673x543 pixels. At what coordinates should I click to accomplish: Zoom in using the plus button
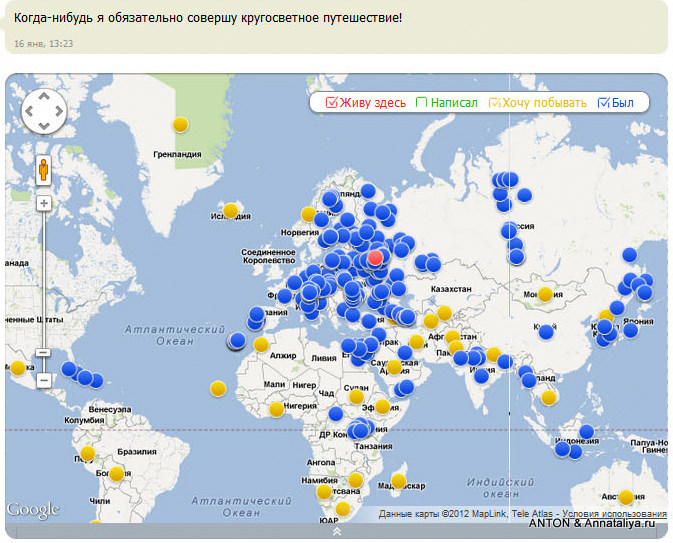coord(44,203)
